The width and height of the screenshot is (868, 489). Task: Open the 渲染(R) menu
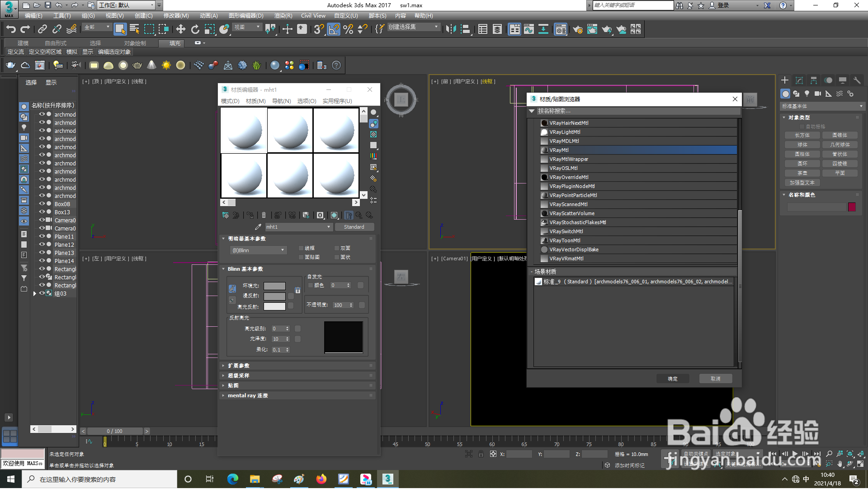coord(283,16)
